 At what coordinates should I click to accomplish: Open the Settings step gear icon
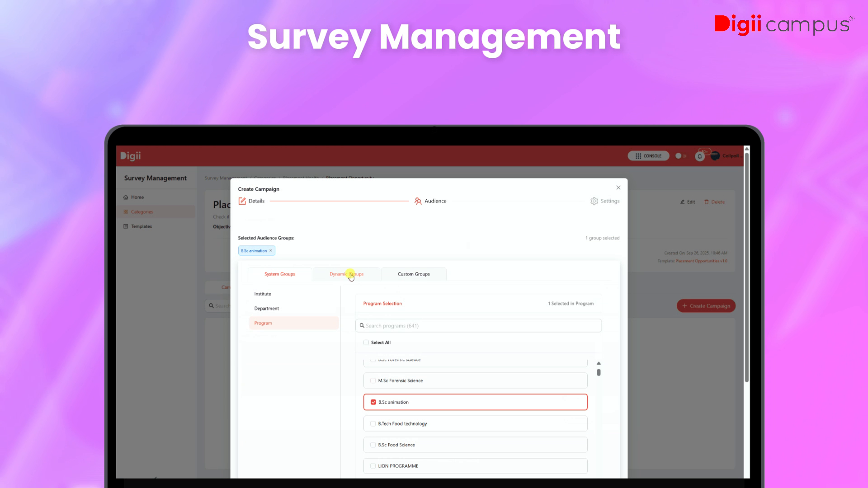coord(594,201)
